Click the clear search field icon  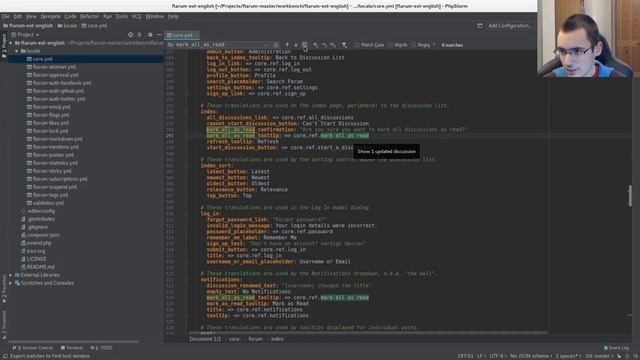coord(276,44)
